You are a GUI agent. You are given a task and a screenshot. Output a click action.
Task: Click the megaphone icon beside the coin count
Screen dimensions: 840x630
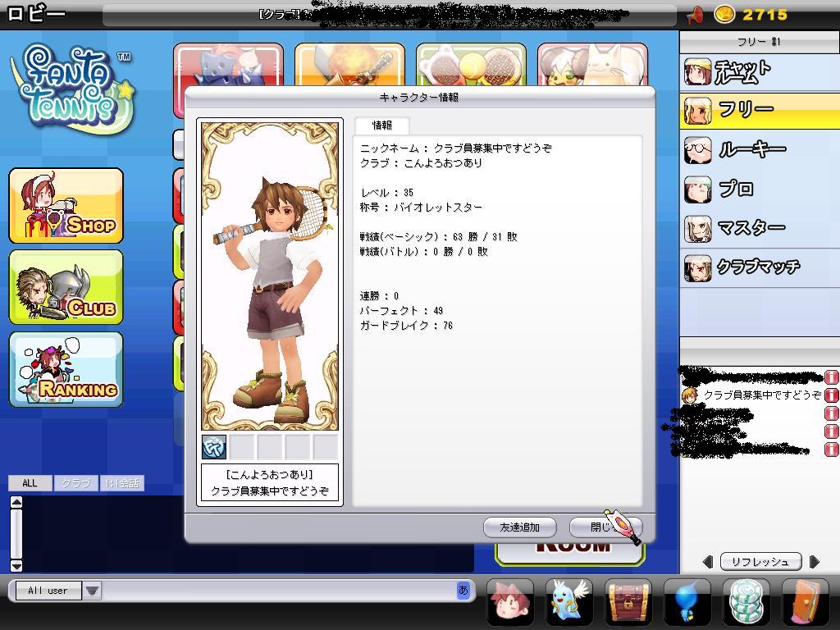pyautogui.click(x=695, y=15)
